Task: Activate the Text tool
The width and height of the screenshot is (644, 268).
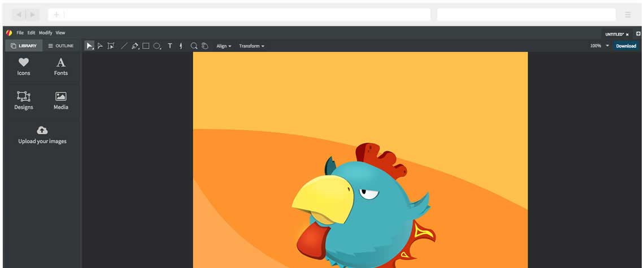Action: point(169,46)
